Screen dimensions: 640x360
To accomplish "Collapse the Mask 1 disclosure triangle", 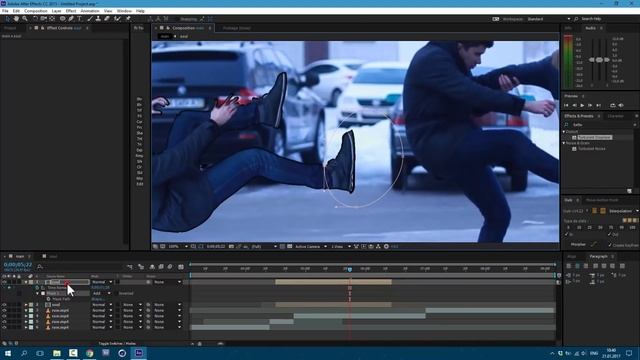I will pos(38,293).
